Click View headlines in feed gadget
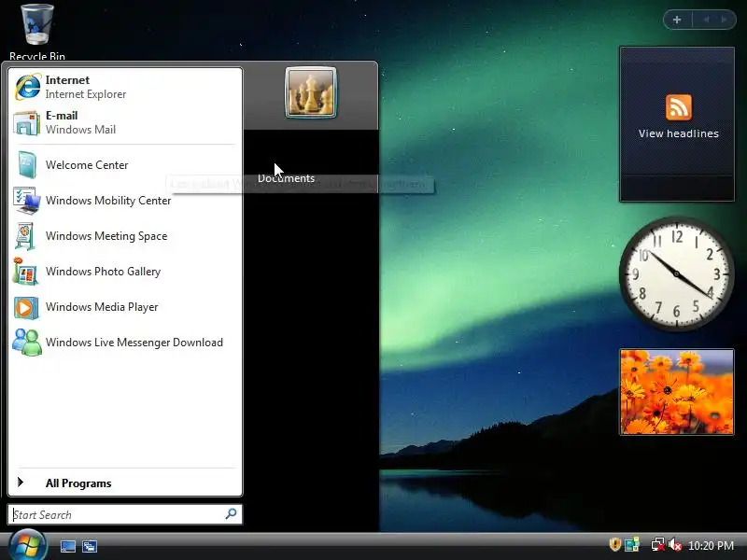Viewport: 747px width, 560px height. pyautogui.click(x=679, y=133)
